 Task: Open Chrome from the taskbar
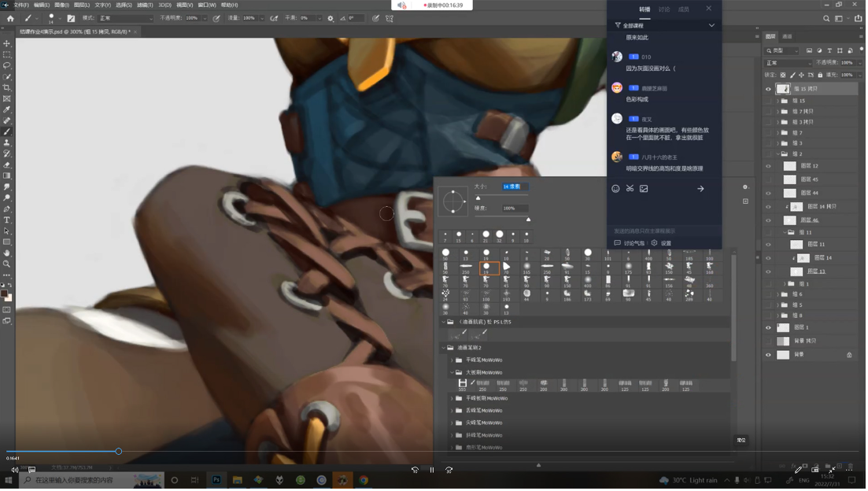(x=364, y=481)
